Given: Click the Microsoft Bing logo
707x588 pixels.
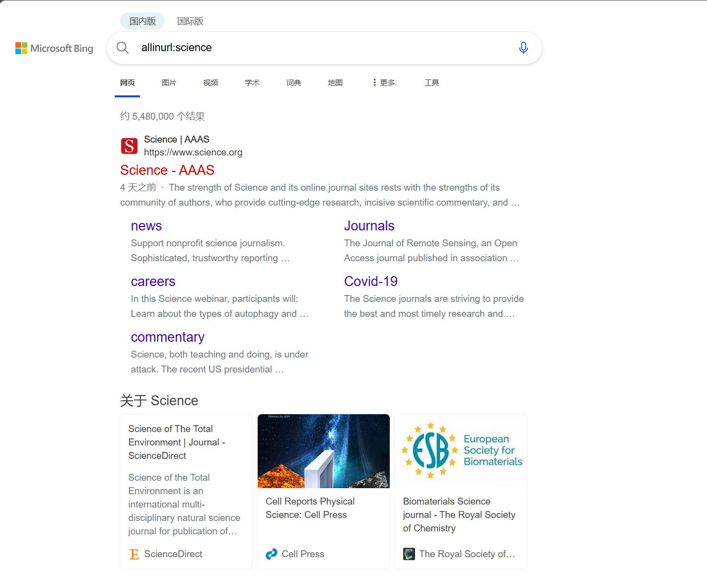Looking at the screenshot, I should [54, 48].
